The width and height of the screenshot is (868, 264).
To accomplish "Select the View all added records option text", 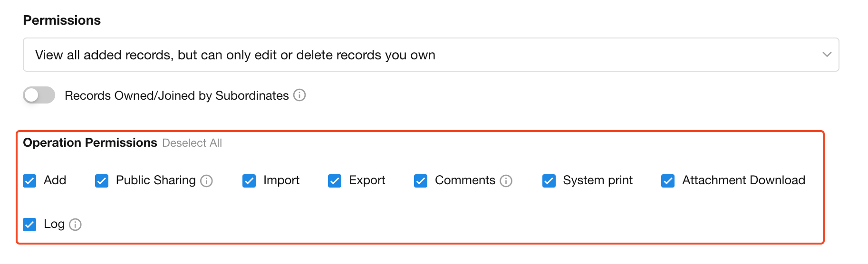I will [235, 55].
